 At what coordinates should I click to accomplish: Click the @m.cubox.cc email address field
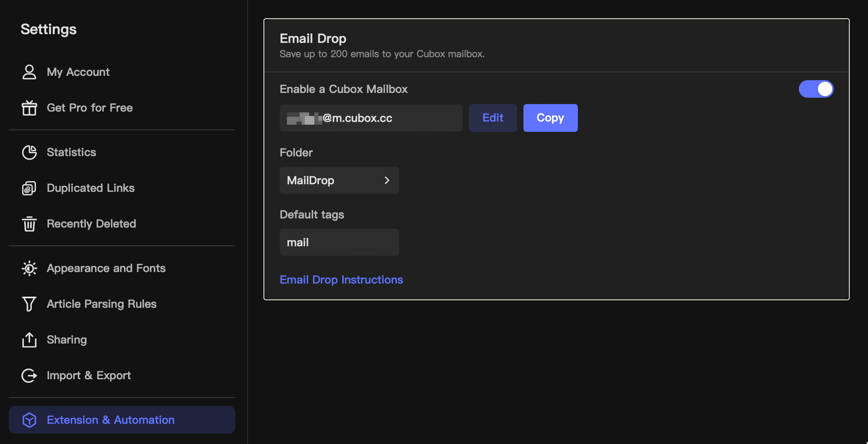click(371, 118)
